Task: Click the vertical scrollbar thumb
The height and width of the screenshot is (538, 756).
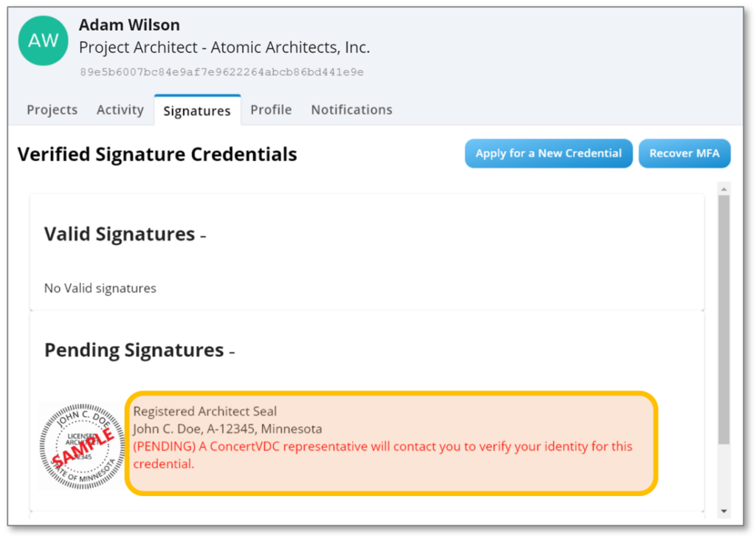Action: click(x=724, y=317)
